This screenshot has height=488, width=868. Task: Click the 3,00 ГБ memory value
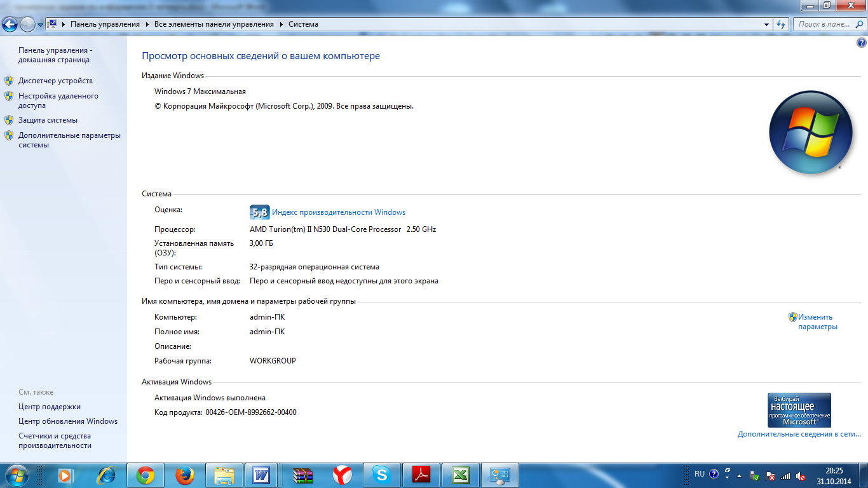point(262,243)
